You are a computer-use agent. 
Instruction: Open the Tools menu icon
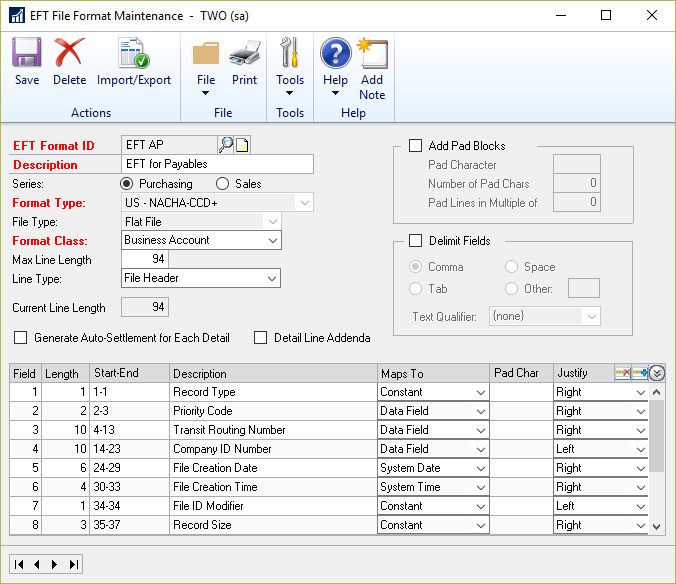pos(290,55)
